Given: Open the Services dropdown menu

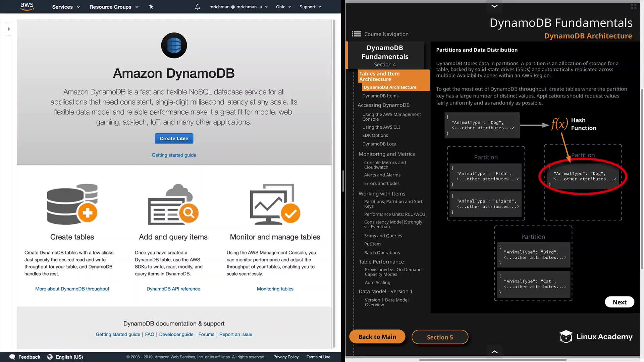Looking at the screenshot, I should [x=66, y=7].
